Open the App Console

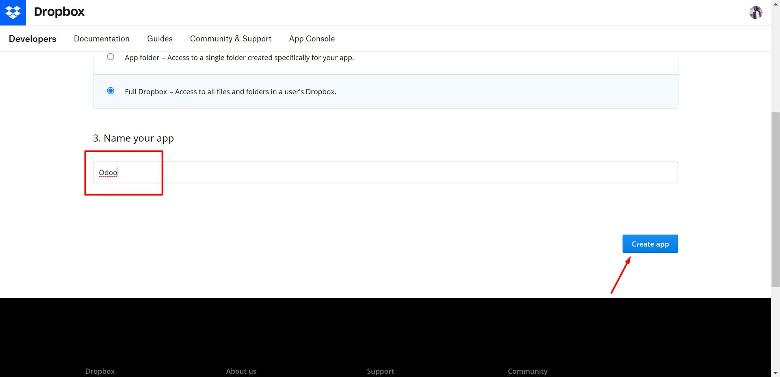click(312, 39)
